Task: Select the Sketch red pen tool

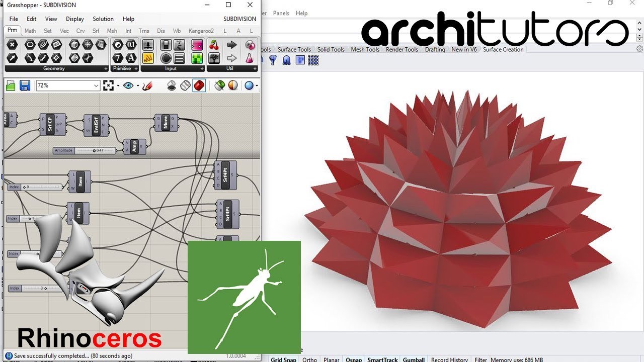Action: (146, 86)
